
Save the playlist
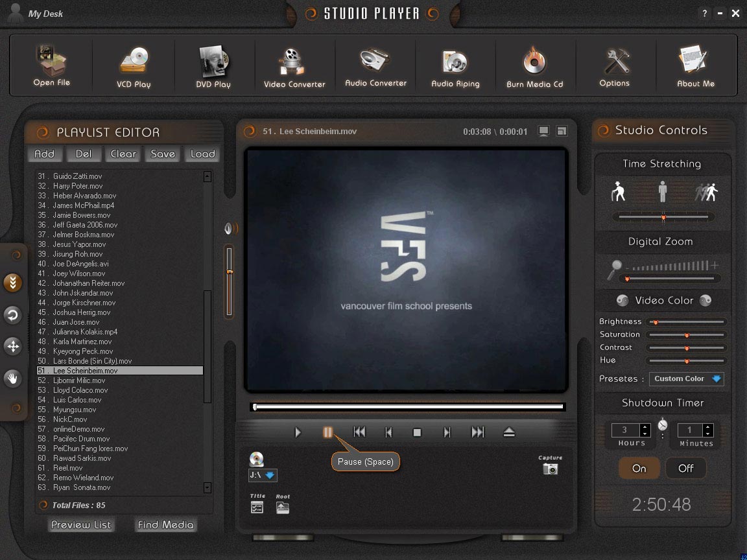pos(163,154)
